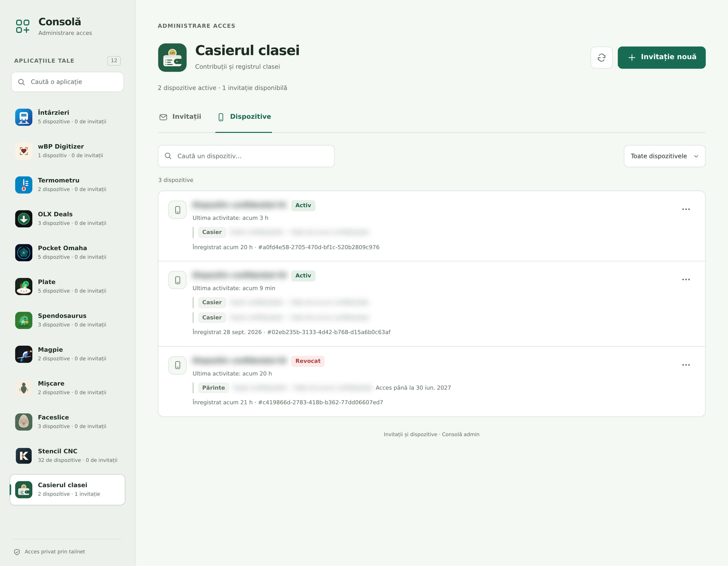Open the Faceslice app icon
The height and width of the screenshot is (566, 728).
point(24,422)
